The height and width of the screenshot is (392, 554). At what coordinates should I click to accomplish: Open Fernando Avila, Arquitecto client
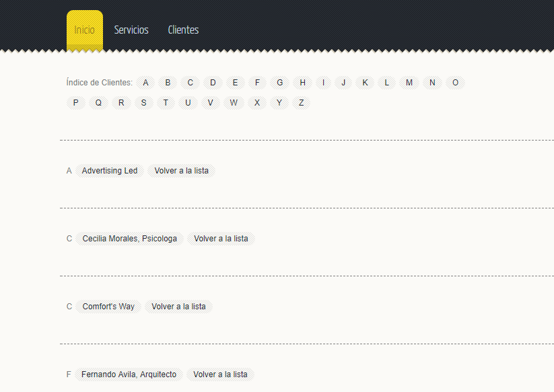click(129, 375)
